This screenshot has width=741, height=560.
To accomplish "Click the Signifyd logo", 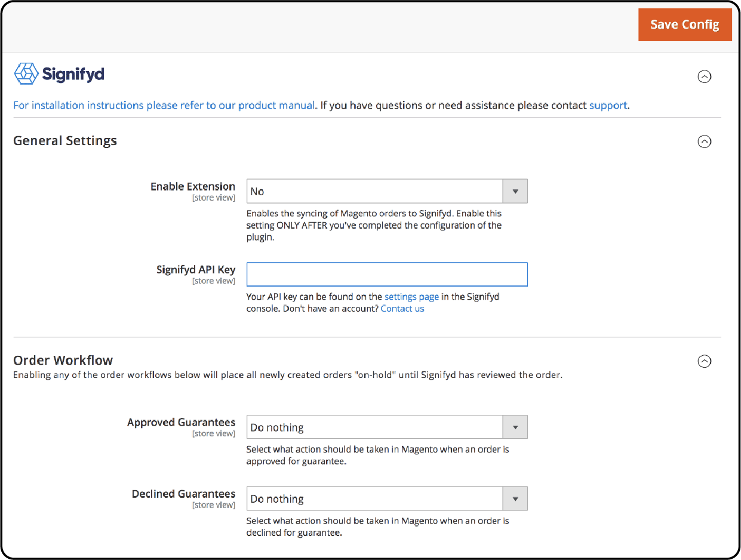I will (x=59, y=74).
